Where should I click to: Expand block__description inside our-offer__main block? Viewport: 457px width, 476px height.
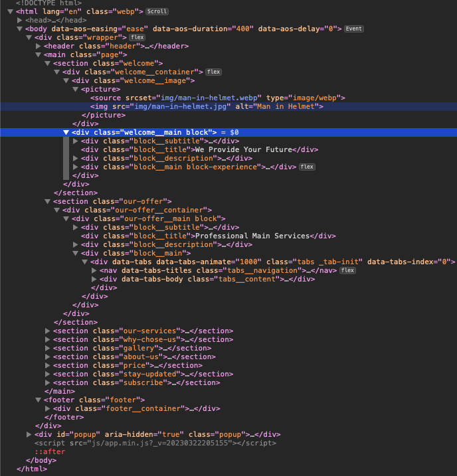(75, 245)
